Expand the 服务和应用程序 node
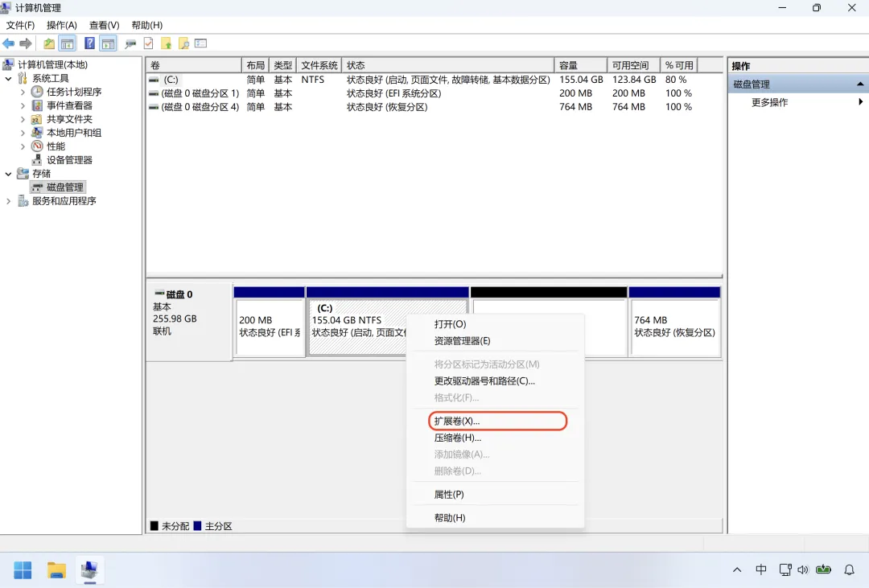This screenshot has height=588, width=869. [8, 200]
